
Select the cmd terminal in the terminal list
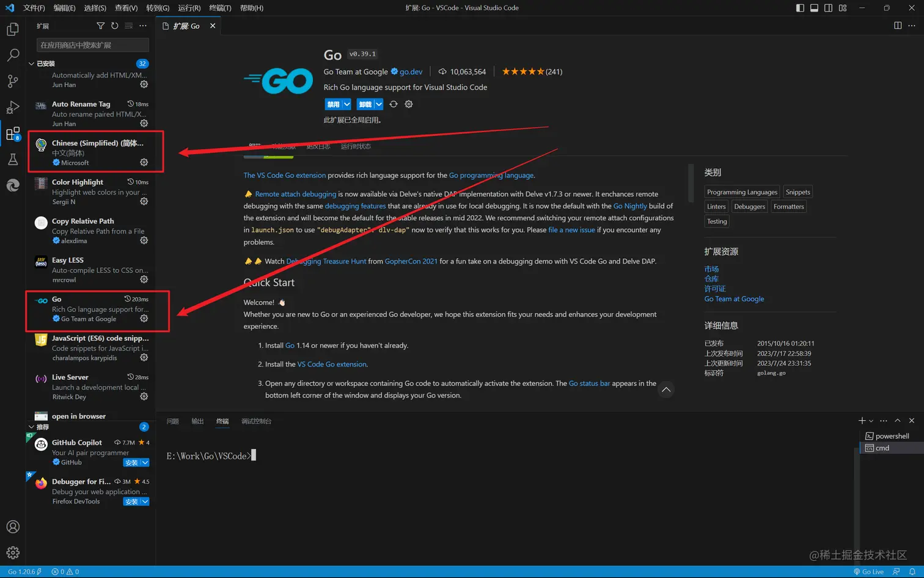(x=892, y=448)
